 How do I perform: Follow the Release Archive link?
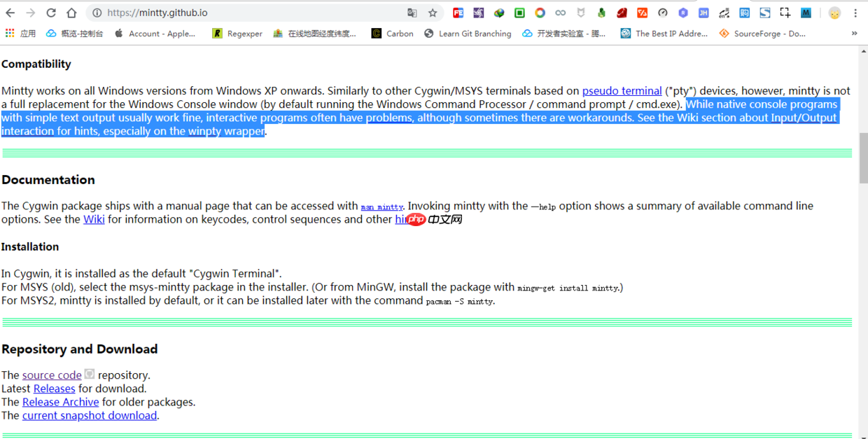tap(60, 402)
